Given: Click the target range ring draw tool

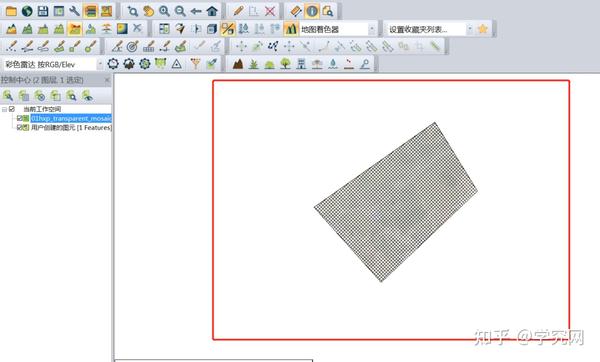Looking at the screenshot, I should pos(132,46).
